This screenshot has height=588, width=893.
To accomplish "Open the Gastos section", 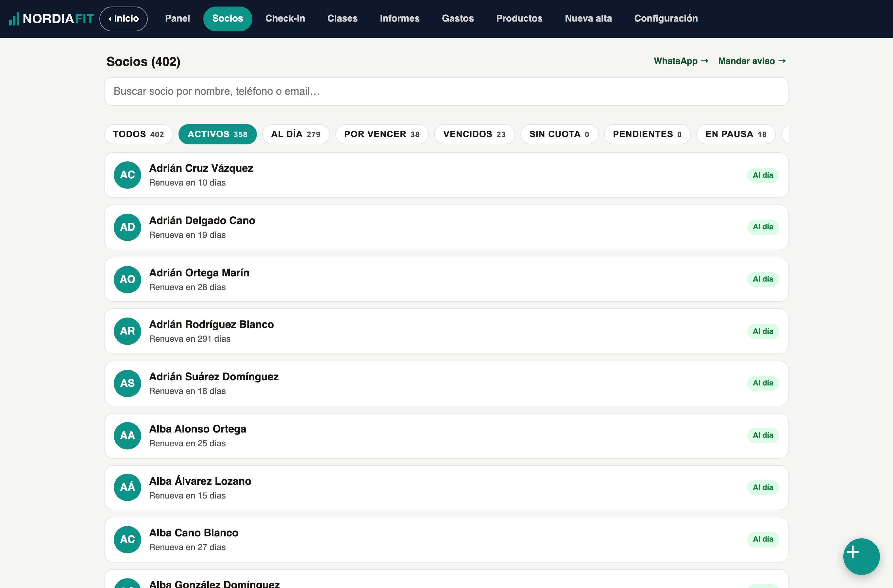I will tap(458, 19).
